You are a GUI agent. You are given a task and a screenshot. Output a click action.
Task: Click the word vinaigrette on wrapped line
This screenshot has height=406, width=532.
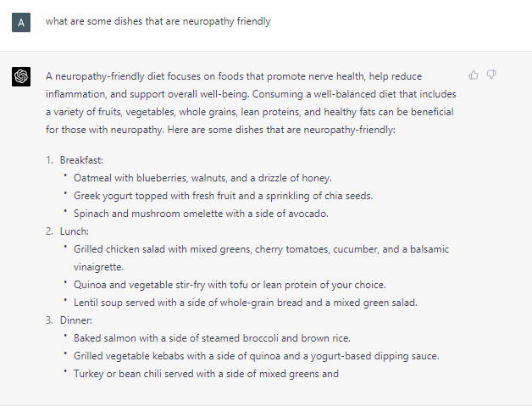(x=99, y=267)
